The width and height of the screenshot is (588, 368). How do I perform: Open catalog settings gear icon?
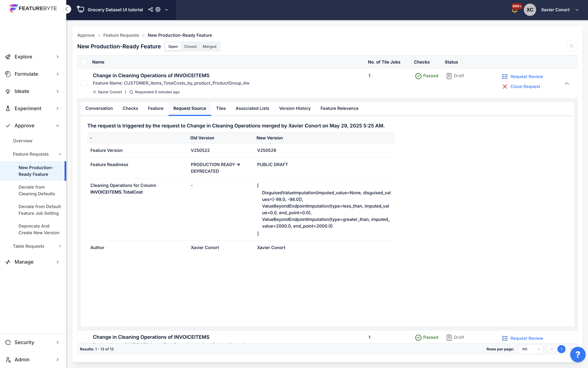[x=158, y=10]
